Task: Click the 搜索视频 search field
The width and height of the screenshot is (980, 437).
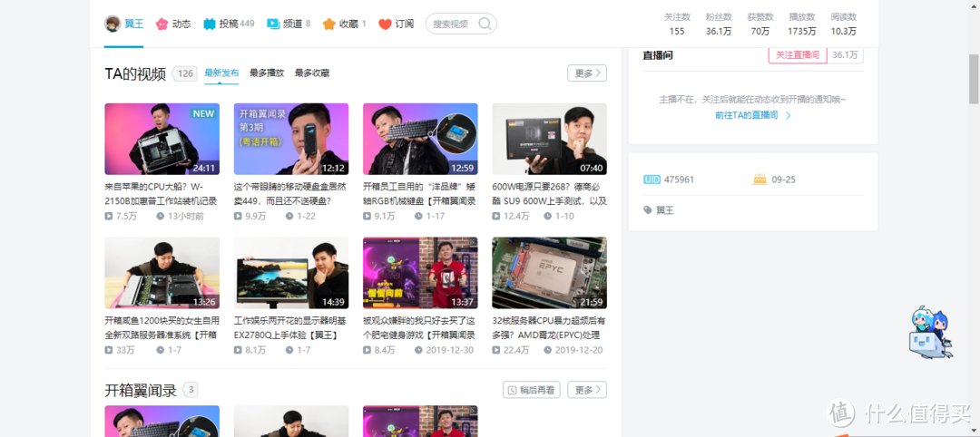Action: click(461, 24)
